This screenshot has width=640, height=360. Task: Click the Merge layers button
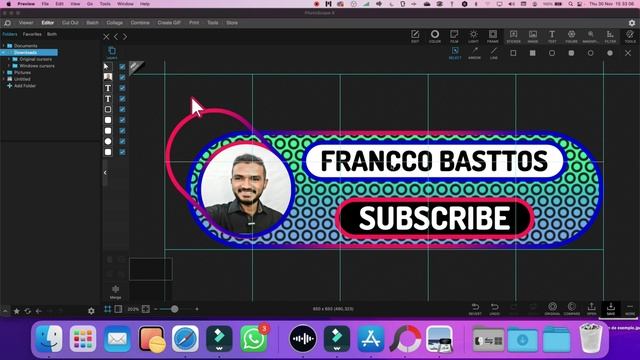coord(116,292)
